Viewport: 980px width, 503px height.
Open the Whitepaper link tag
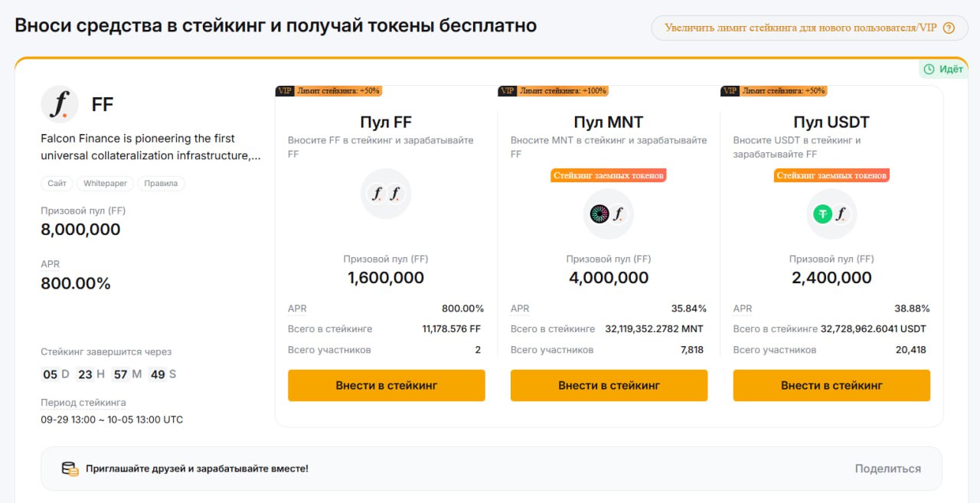pos(105,184)
